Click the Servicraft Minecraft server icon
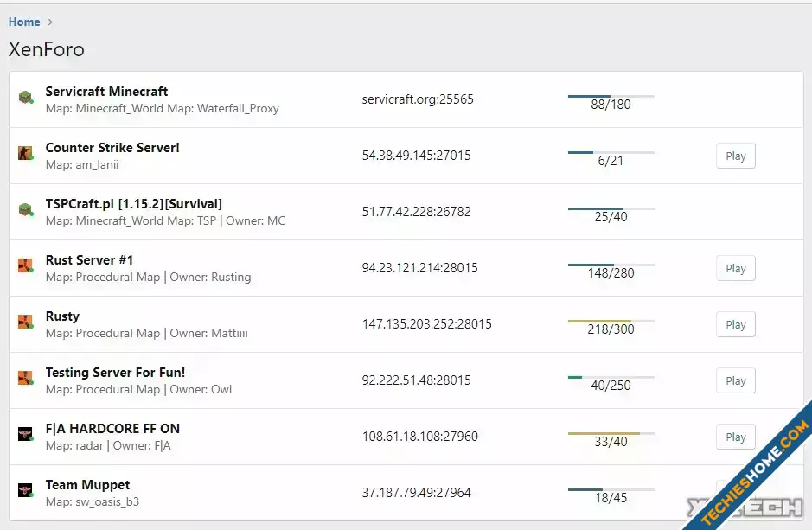The height and width of the screenshot is (530, 812). [x=26, y=97]
